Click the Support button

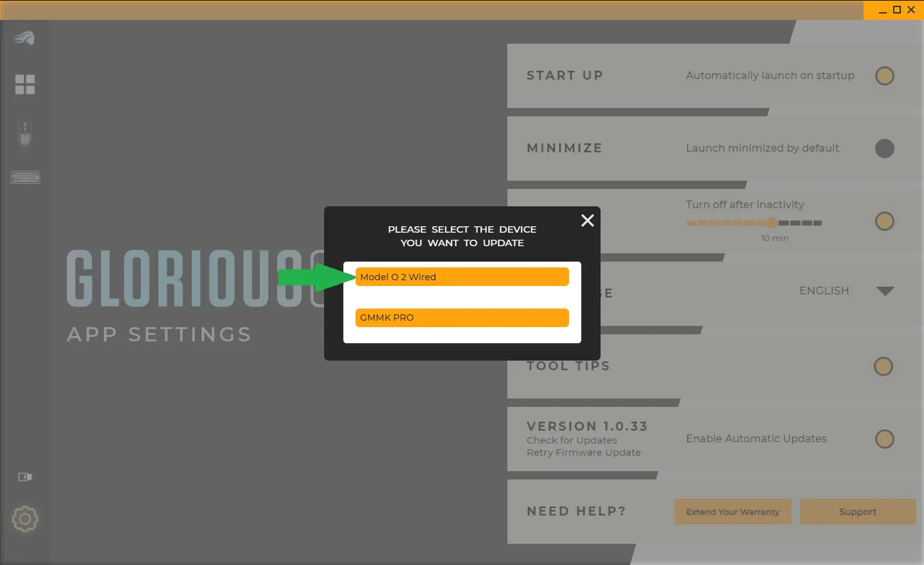tap(858, 512)
